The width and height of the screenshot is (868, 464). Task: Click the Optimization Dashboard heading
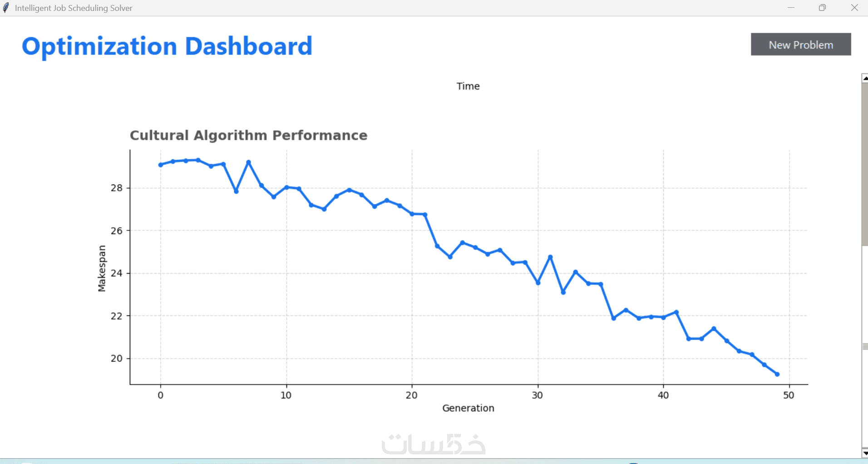(167, 46)
